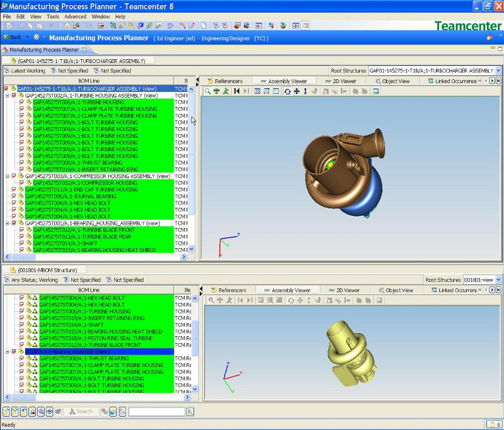Screen dimensions: 504x430
Task: Click the first-frame rewind icon in upper viewer
Action: point(237,91)
